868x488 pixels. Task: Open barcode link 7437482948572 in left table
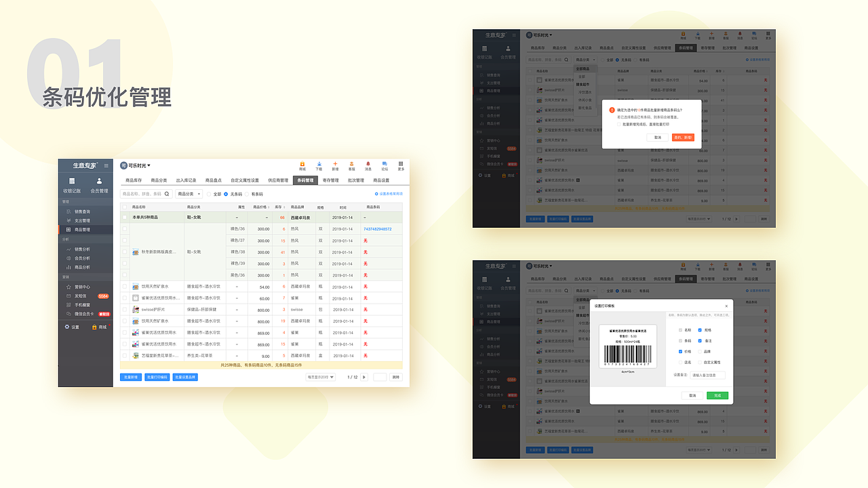pyautogui.click(x=377, y=229)
